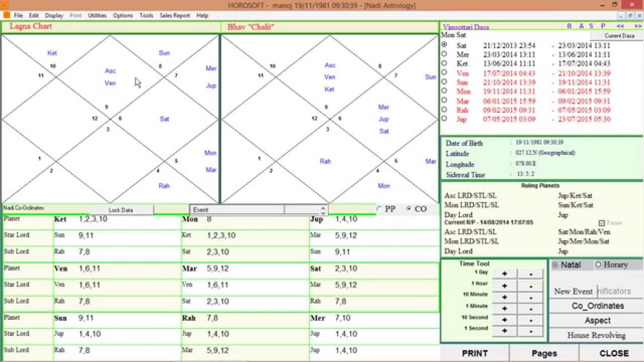The image size is (644, 362).
Task: Click the Aspect button
Action: tap(597, 320)
